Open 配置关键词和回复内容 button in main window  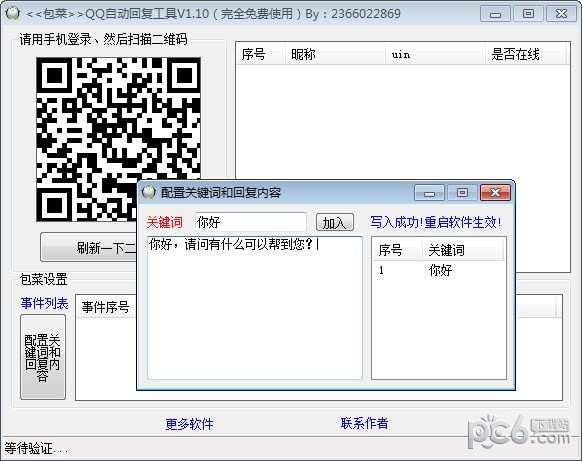(43, 357)
